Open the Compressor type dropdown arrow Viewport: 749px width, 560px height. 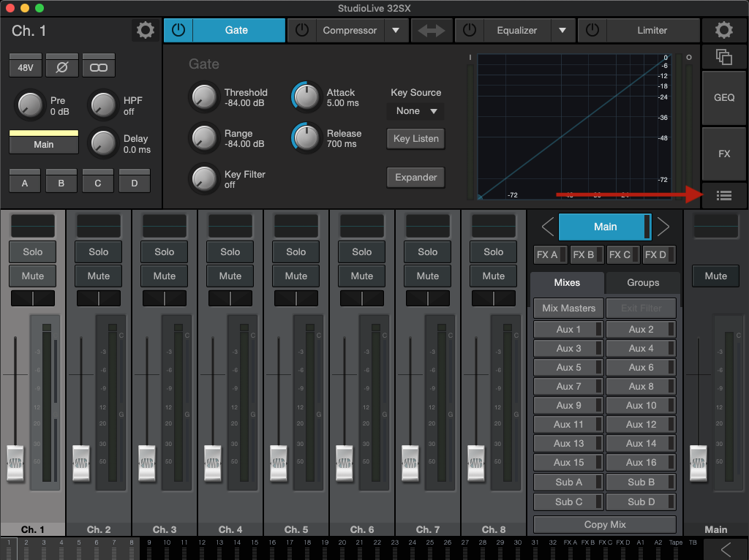coord(396,30)
